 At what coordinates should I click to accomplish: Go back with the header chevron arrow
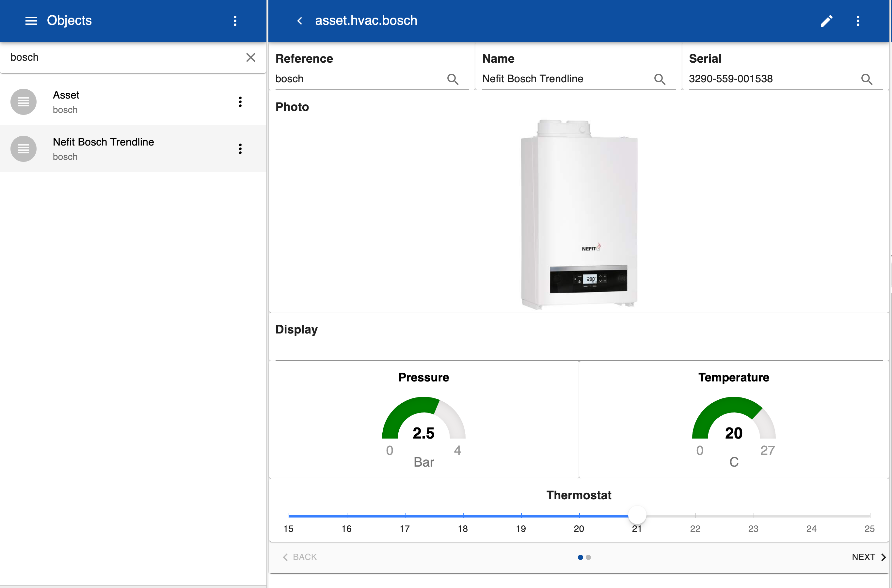pos(299,21)
